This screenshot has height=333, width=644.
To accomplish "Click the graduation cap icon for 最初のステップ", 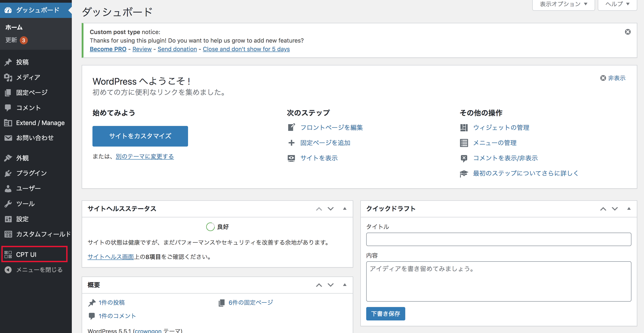I will tap(464, 173).
